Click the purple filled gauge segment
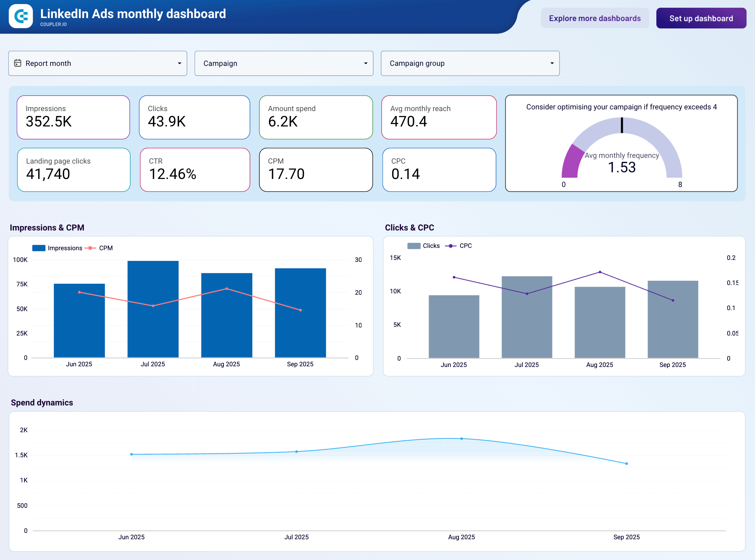This screenshot has height=560, width=755. coord(571,162)
